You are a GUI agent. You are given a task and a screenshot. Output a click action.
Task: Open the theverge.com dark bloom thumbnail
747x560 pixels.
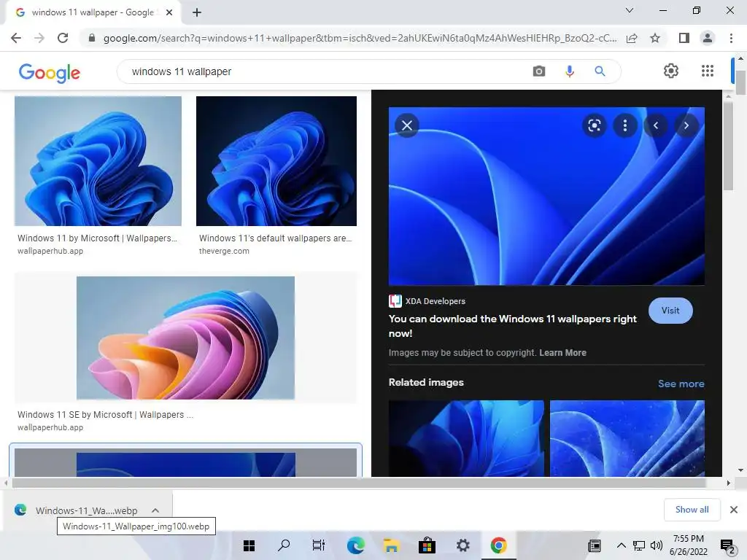(276, 161)
